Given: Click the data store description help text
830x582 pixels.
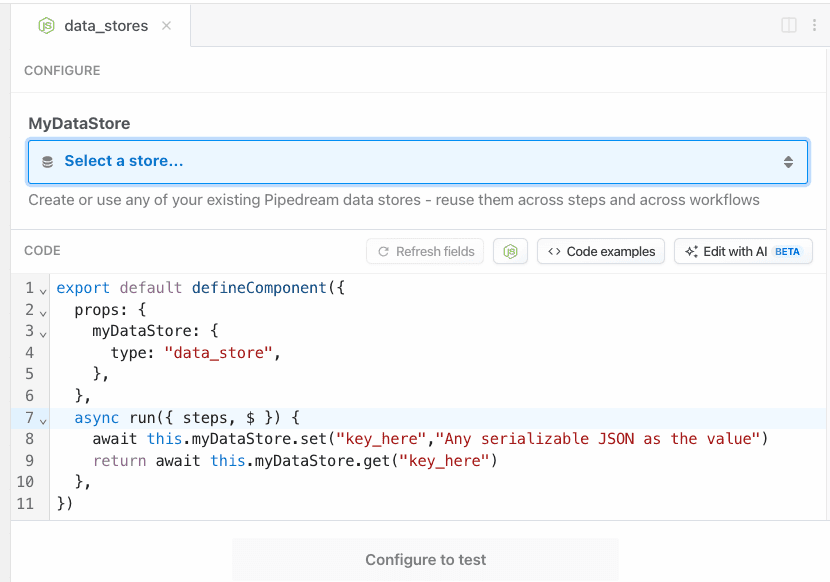Looking at the screenshot, I should click(394, 200).
